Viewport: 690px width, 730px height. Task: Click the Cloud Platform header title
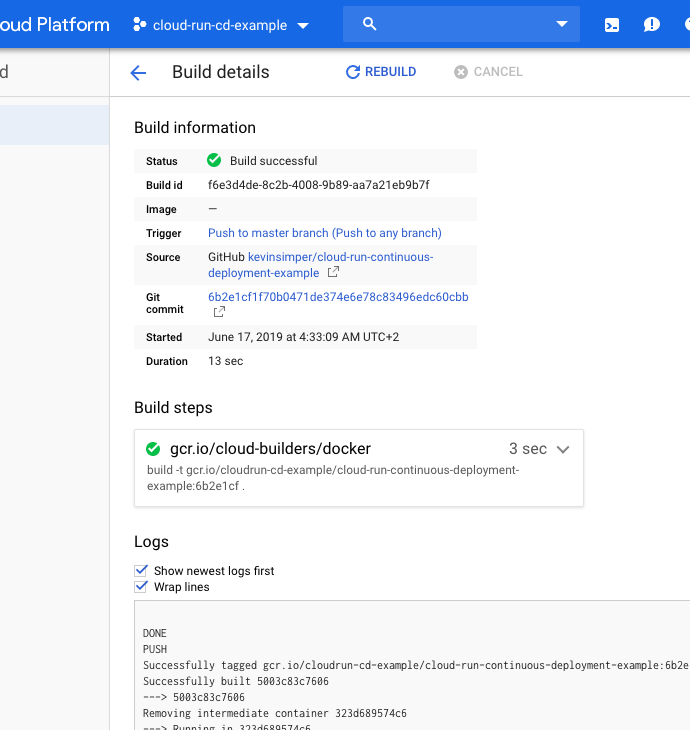pyautogui.click(x=54, y=25)
